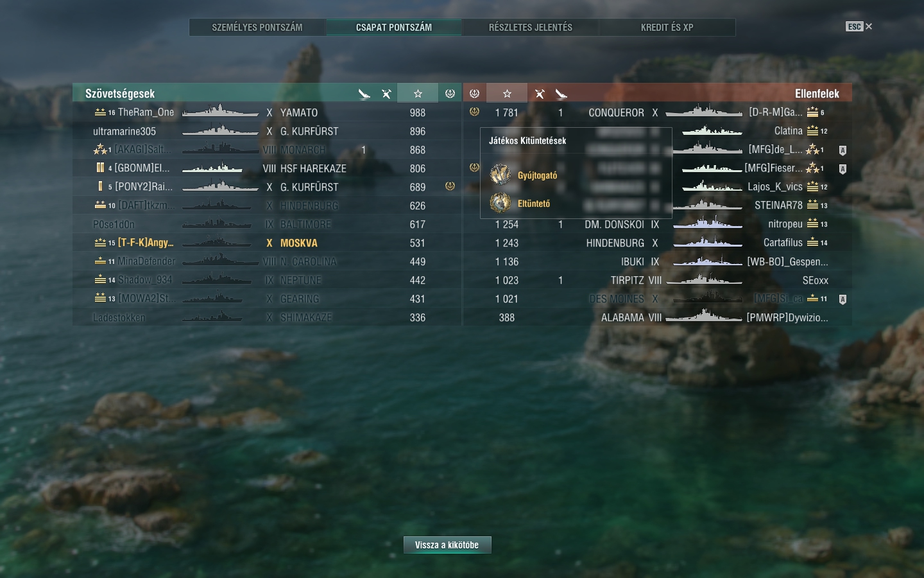Open the Kredit és XP tab
The image size is (924, 578).
tap(667, 27)
